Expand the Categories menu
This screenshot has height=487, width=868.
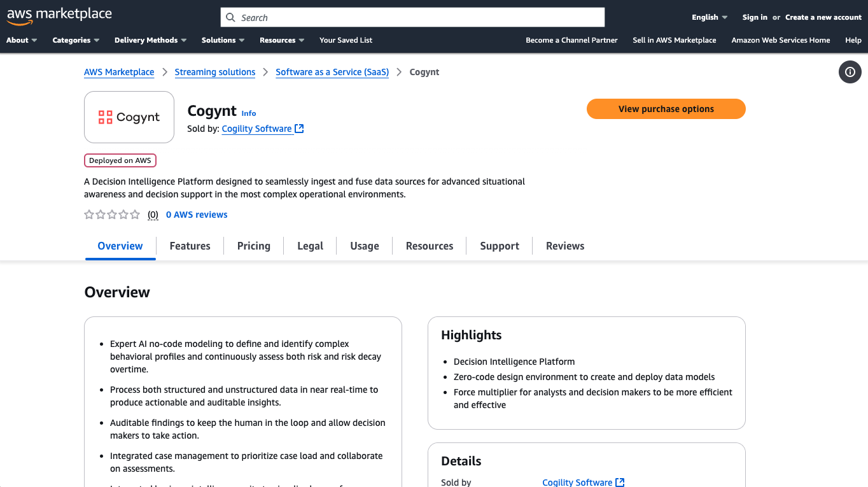point(76,40)
